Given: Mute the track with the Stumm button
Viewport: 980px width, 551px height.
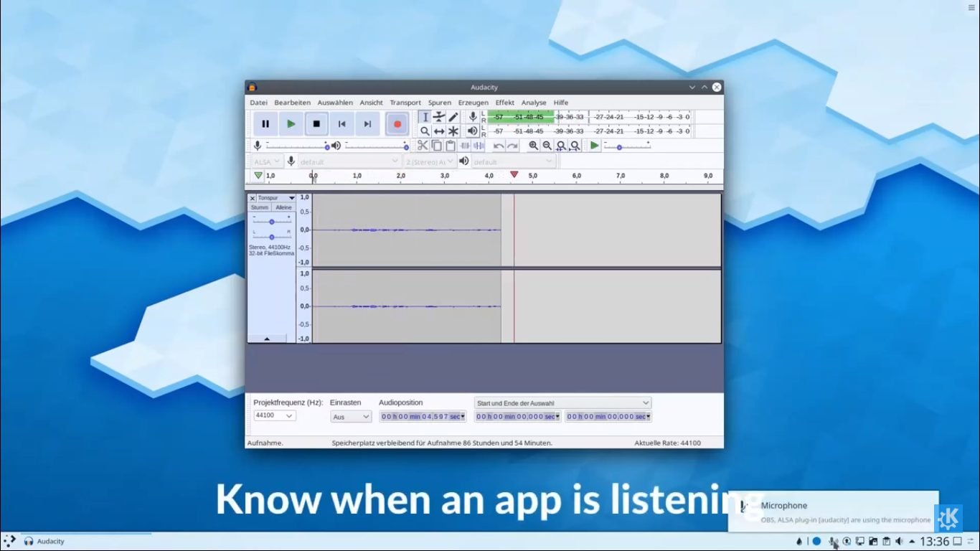Looking at the screenshot, I should click(260, 207).
